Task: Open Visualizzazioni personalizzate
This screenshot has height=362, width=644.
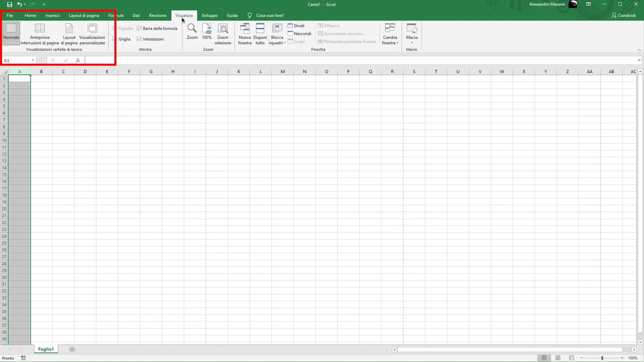Action: (x=92, y=29)
